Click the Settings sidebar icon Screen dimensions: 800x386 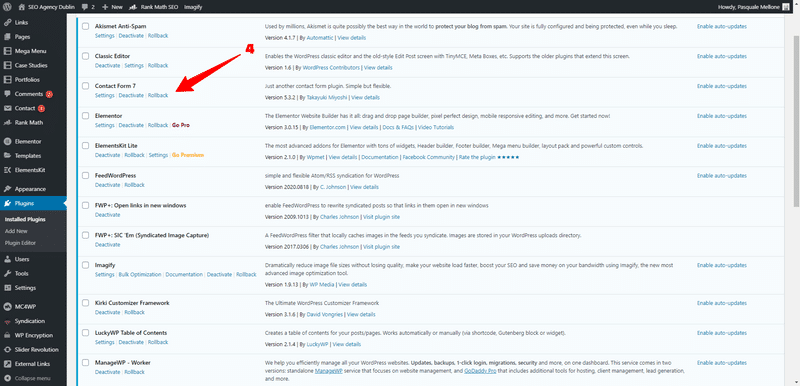pyautogui.click(x=7, y=288)
